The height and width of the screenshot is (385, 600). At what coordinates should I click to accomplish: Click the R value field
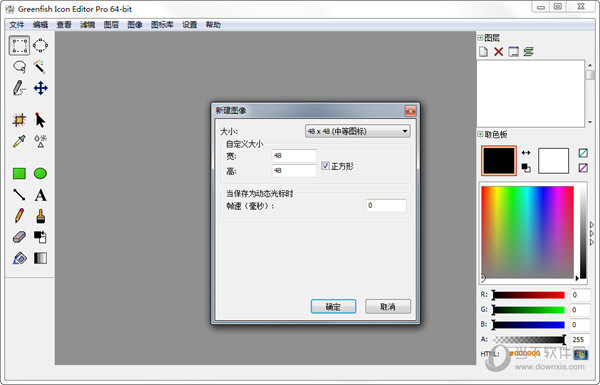(x=580, y=295)
